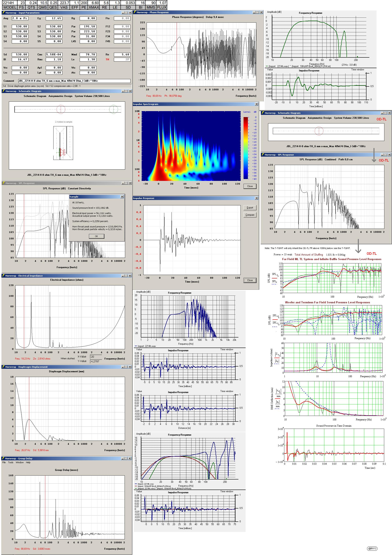The image size is (392, 555).
Task: Click the Comment field with JBL_2214-H text
Action: (x=74, y=81)
